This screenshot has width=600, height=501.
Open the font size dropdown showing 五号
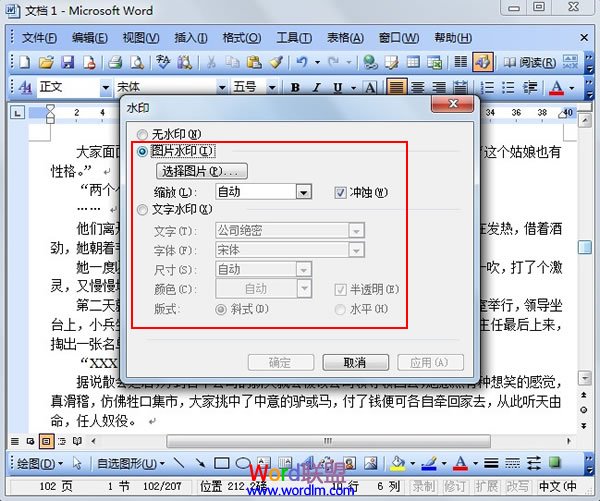click(x=270, y=87)
